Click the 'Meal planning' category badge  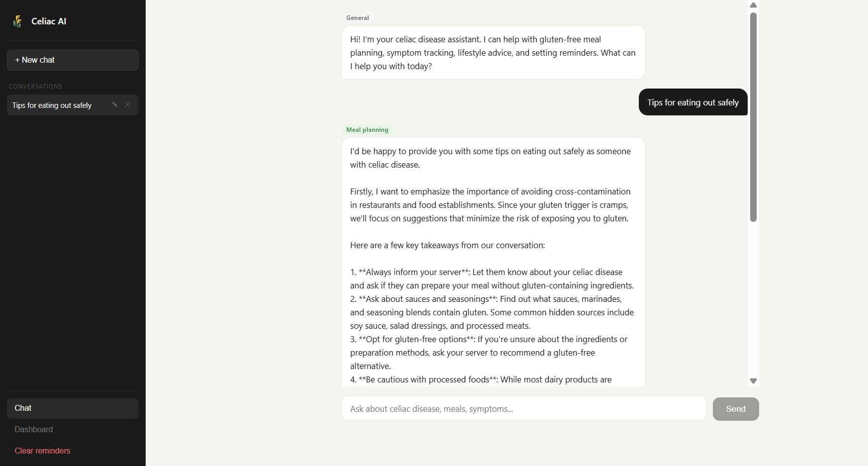[367, 129]
